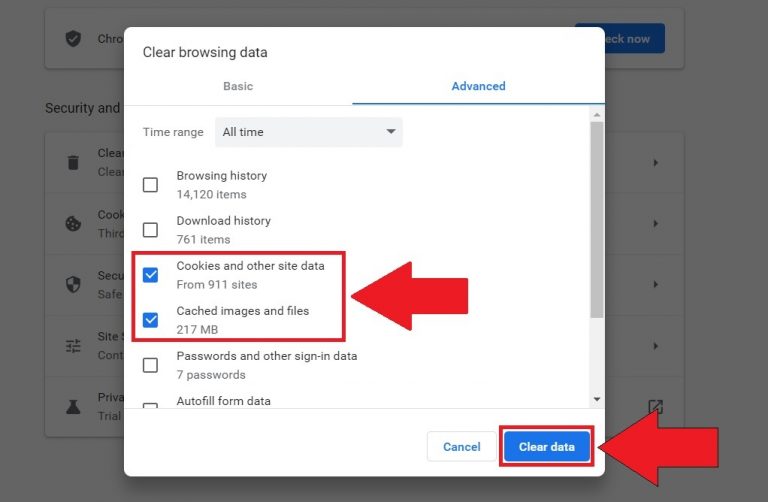Uncheck Cached images and files
The height and width of the screenshot is (502, 768).
click(x=150, y=320)
